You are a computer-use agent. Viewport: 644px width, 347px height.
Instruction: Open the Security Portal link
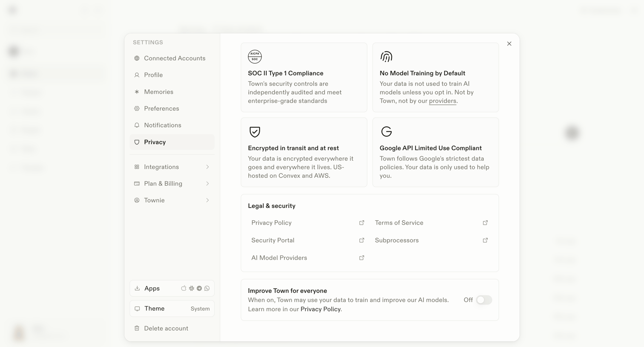(308, 240)
